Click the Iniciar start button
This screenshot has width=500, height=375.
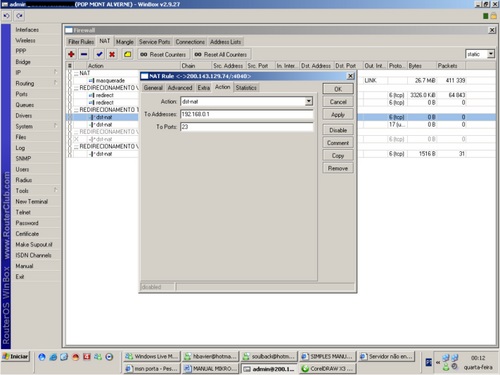coord(16,356)
